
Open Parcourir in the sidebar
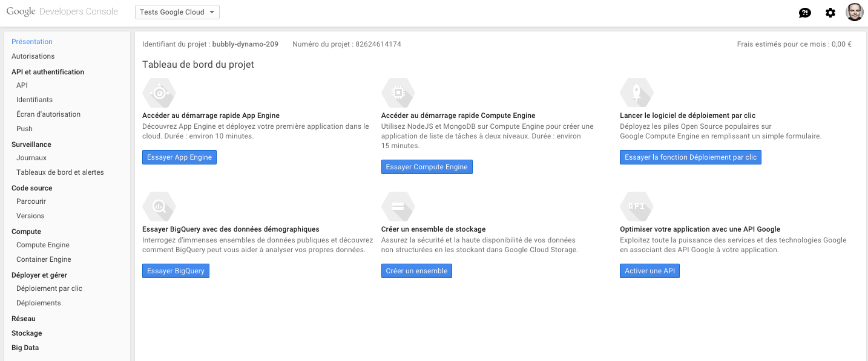point(31,201)
